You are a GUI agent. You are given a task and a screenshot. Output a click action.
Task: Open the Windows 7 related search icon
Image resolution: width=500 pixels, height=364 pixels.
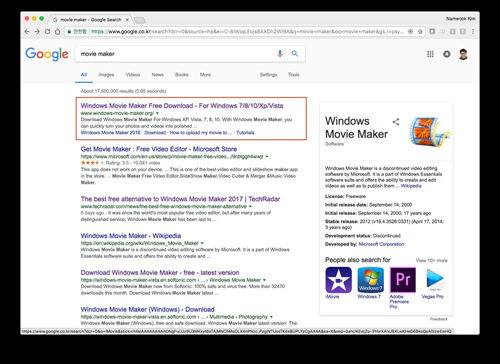(x=370, y=280)
